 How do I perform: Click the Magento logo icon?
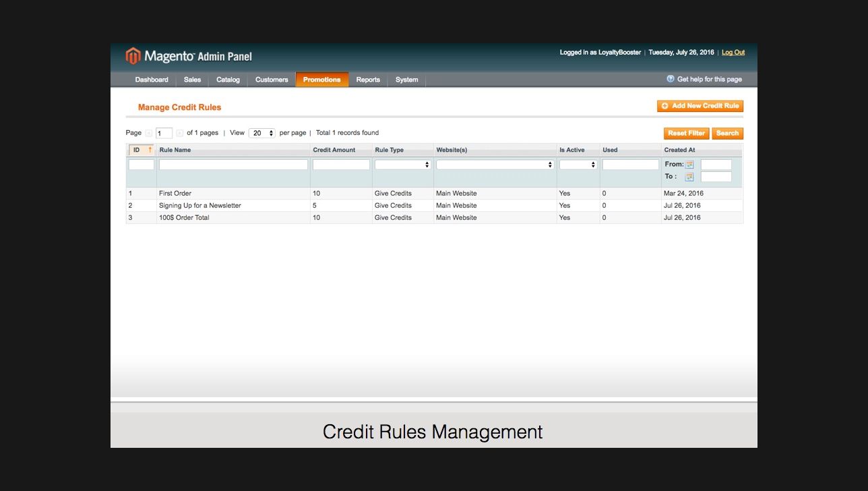(x=133, y=56)
